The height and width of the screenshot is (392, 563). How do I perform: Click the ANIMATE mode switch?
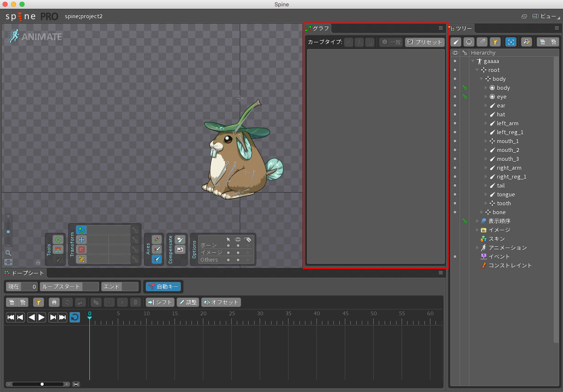(35, 36)
